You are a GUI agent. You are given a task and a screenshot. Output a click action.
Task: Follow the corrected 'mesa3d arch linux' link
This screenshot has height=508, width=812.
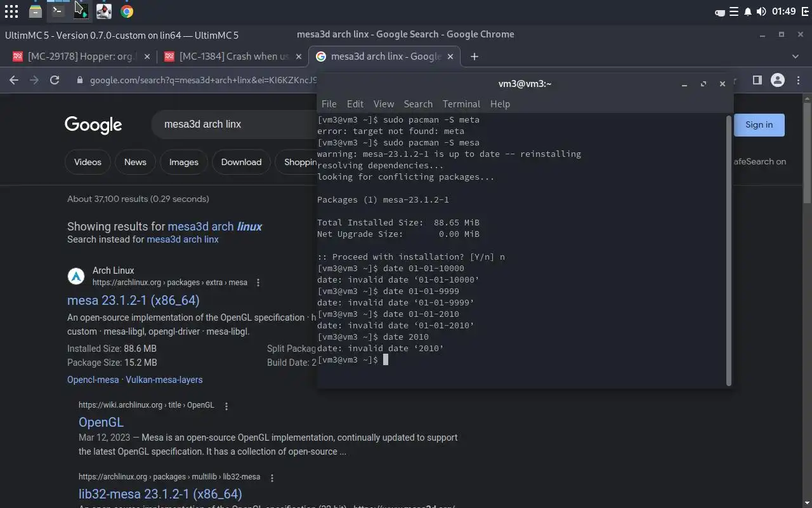pos(215,227)
